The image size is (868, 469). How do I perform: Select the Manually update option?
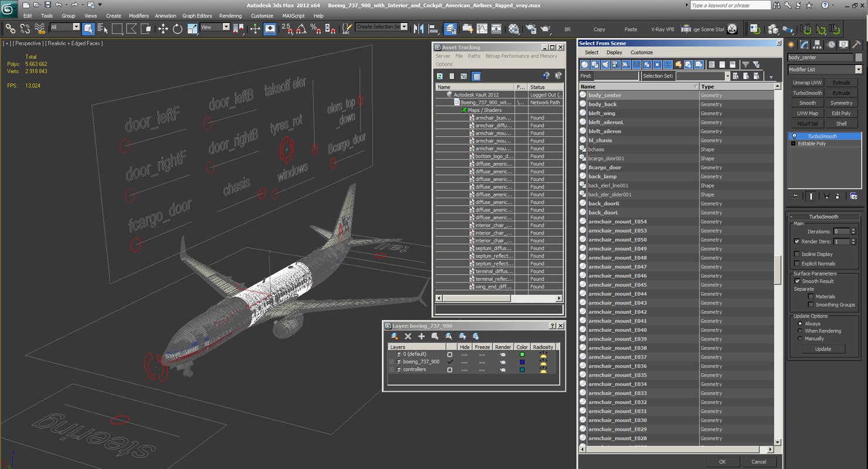tap(800, 338)
